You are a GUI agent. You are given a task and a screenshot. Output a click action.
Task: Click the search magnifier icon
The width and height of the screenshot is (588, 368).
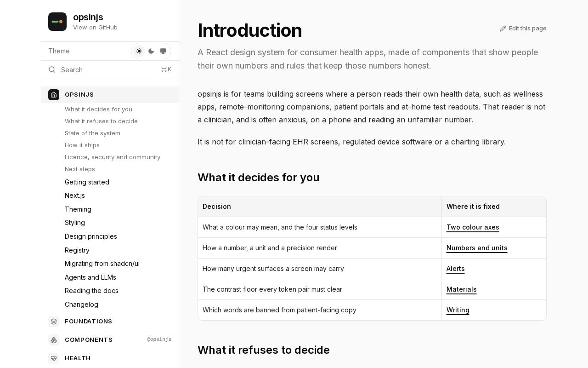click(52, 69)
